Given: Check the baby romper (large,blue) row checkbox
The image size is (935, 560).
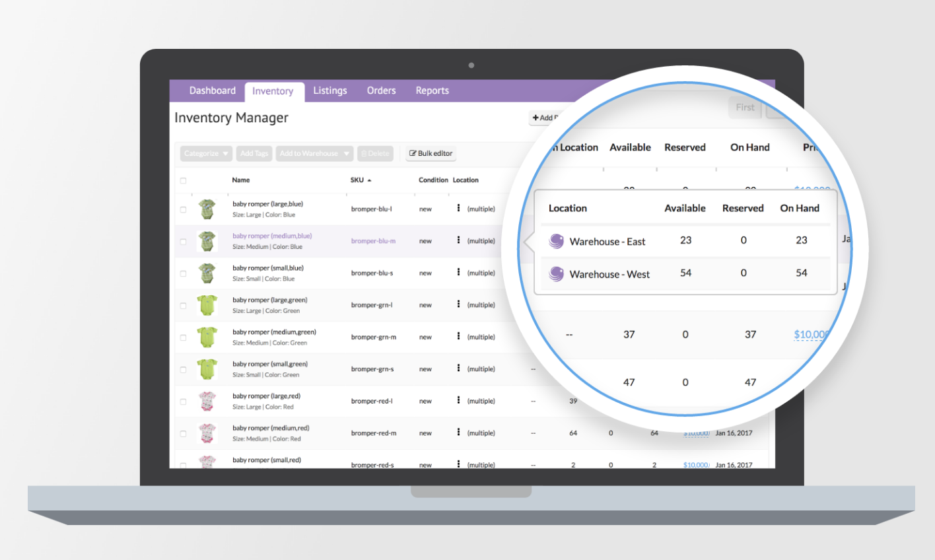Looking at the screenshot, I should coord(184,209).
